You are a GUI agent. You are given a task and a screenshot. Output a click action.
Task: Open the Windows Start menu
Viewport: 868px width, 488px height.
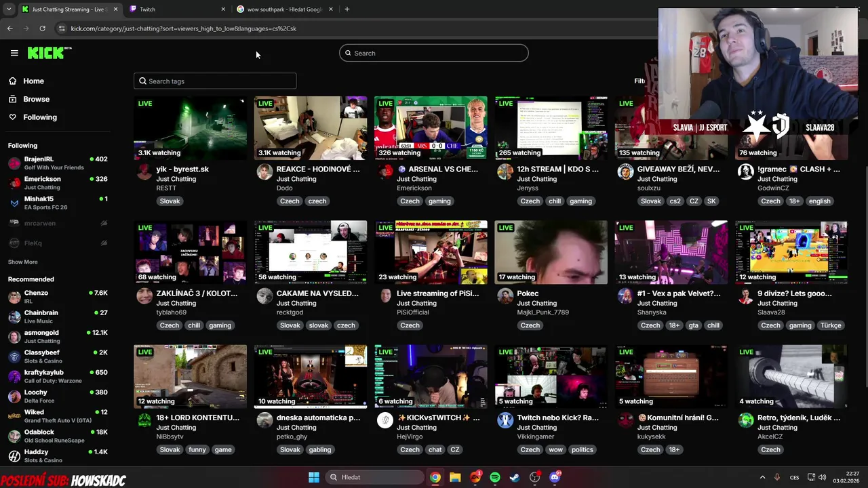[314, 477]
